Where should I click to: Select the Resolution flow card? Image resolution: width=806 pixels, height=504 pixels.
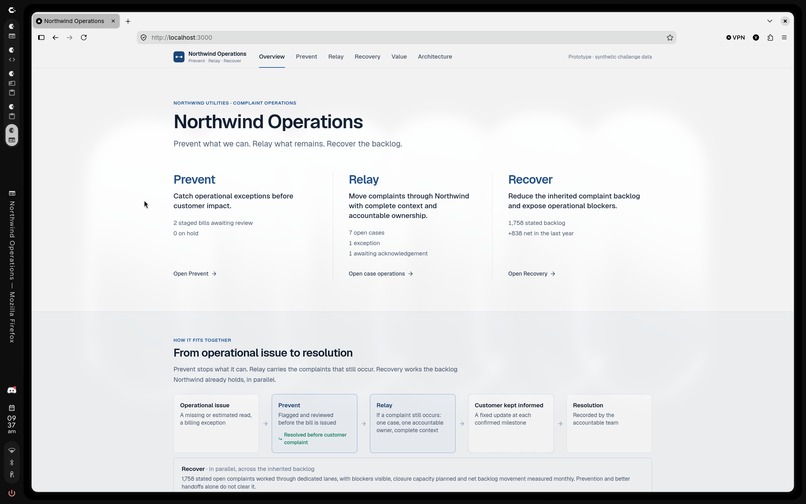click(609, 423)
